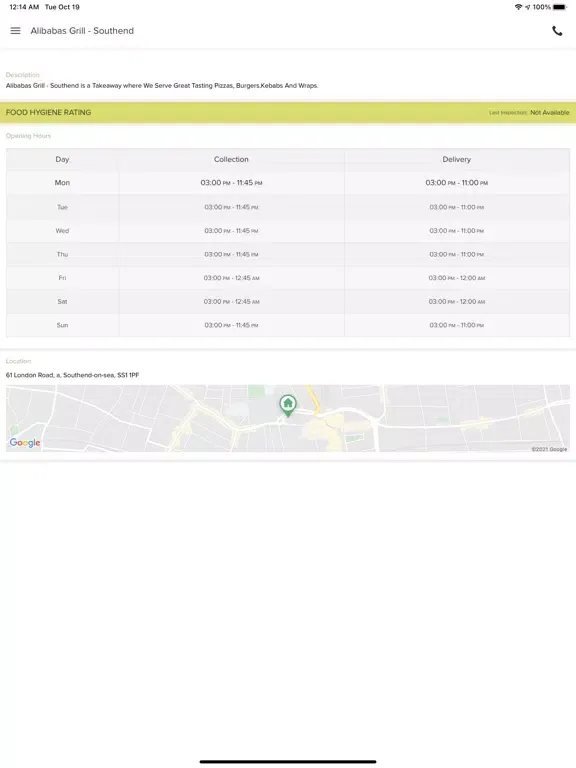Select Saturday collection hours cell

(x=231, y=301)
